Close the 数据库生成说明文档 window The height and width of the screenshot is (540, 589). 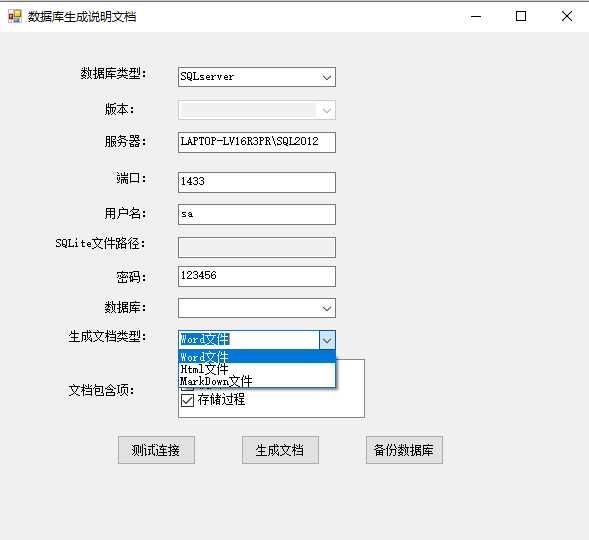[x=566, y=16]
